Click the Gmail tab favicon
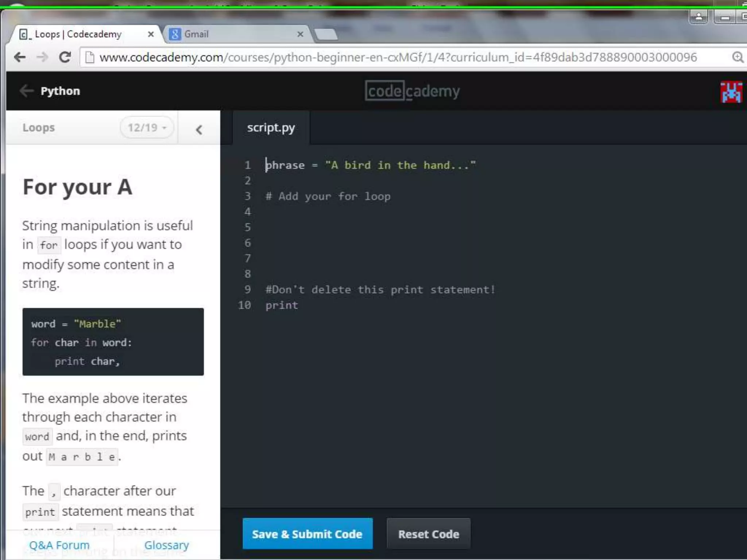Image resolution: width=747 pixels, height=560 pixels. pos(175,34)
